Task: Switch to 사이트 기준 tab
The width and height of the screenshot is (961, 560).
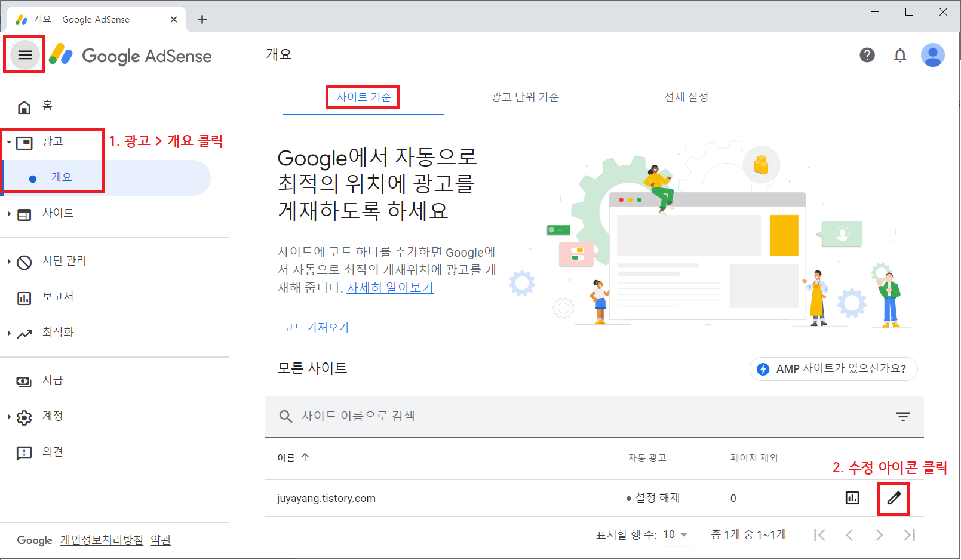Action: click(364, 97)
